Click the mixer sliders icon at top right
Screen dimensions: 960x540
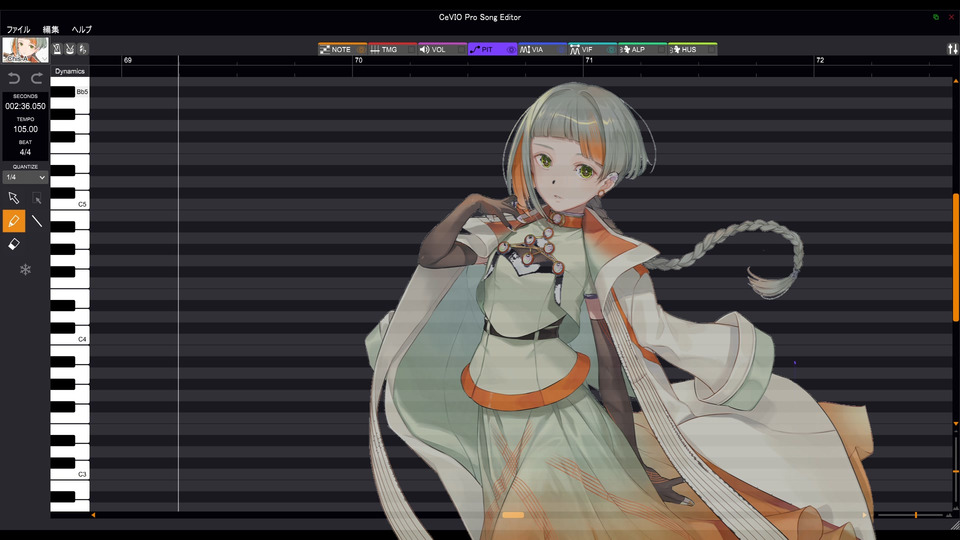click(953, 49)
